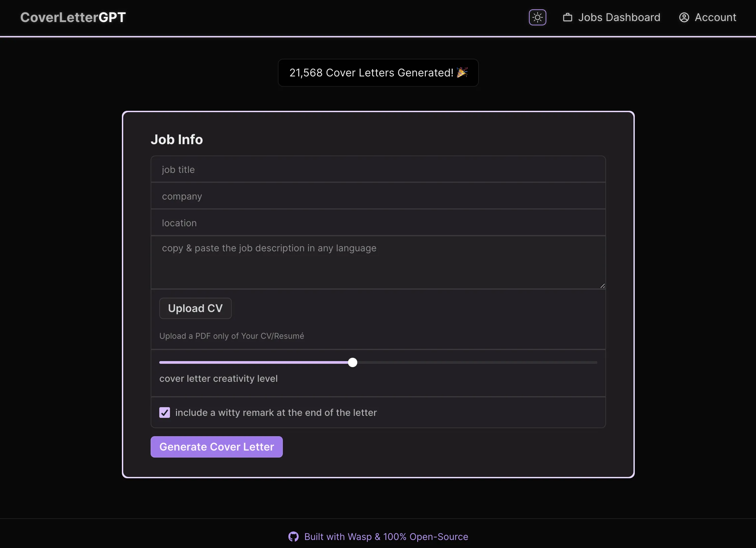Viewport: 756px width, 548px height.
Task: Click the briefcase icon next to Jobs Dashboard
Action: 567,17
